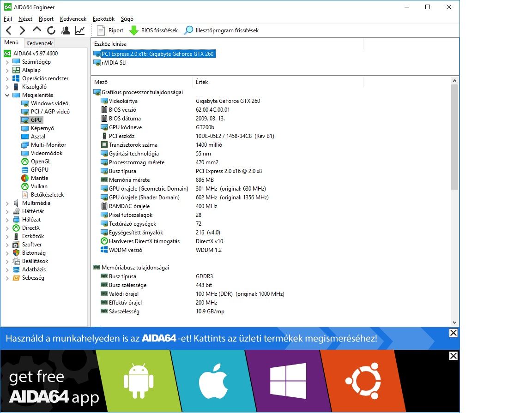Switch to the Kedvencek tab

39,43
